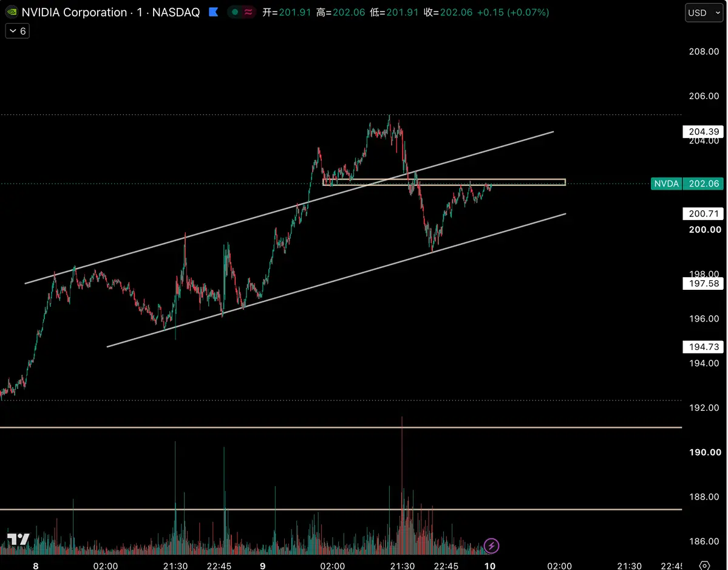728x570 pixels.
Task: Click the NVIDIA logo icon
Action: coord(12,12)
